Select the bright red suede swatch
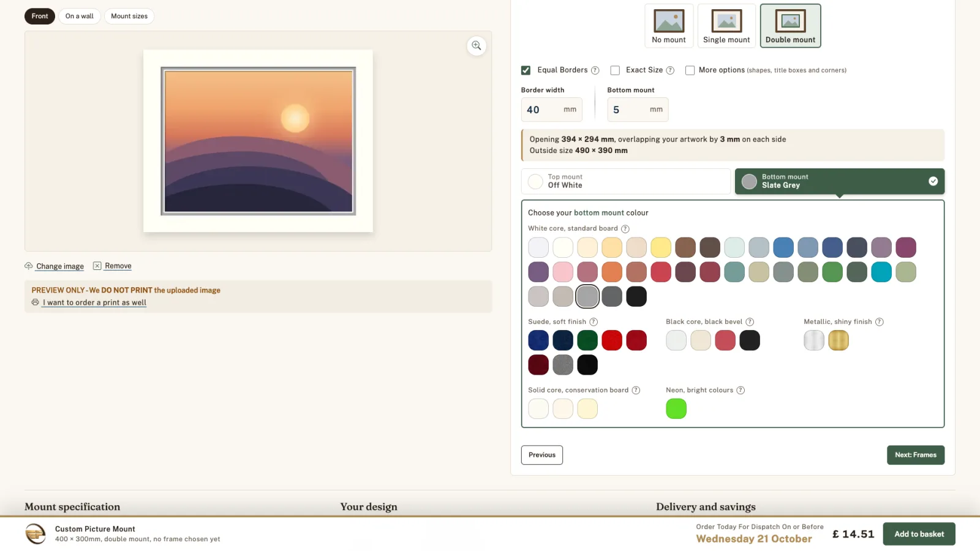Viewport: 980px width, 551px height. click(612, 340)
